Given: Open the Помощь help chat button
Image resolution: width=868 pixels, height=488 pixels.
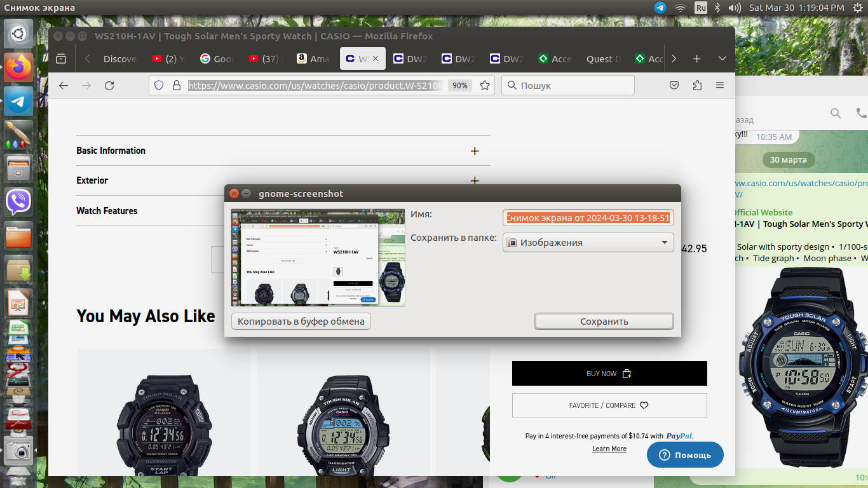Looking at the screenshot, I should pos(685,455).
